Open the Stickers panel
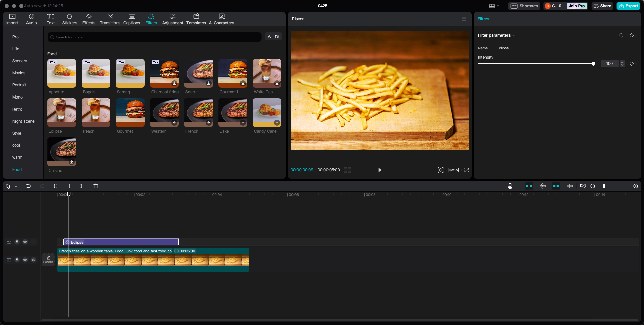 coord(70,19)
